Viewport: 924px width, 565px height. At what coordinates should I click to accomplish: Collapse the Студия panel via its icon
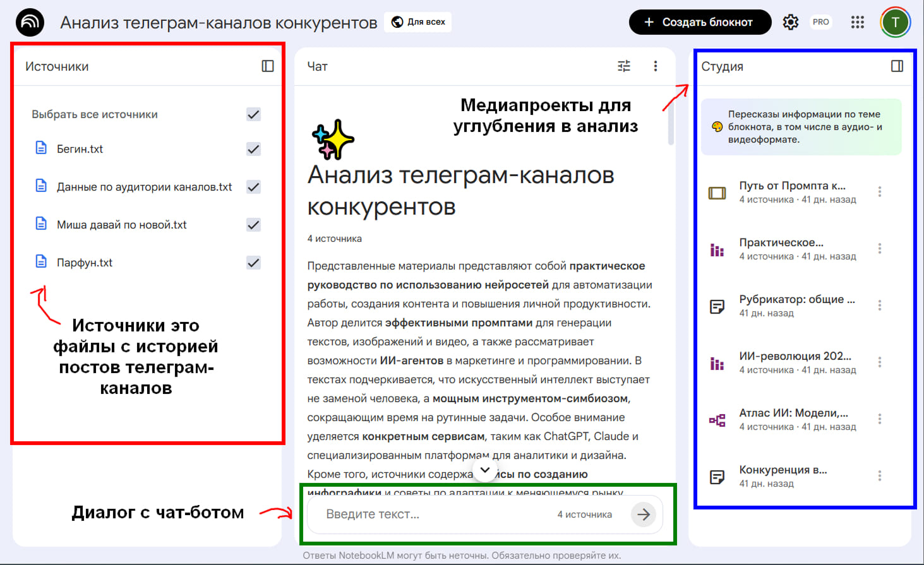(898, 66)
